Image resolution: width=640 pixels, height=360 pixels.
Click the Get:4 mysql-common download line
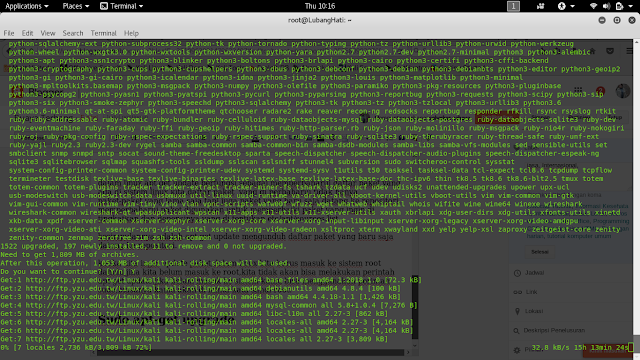(209, 305)
